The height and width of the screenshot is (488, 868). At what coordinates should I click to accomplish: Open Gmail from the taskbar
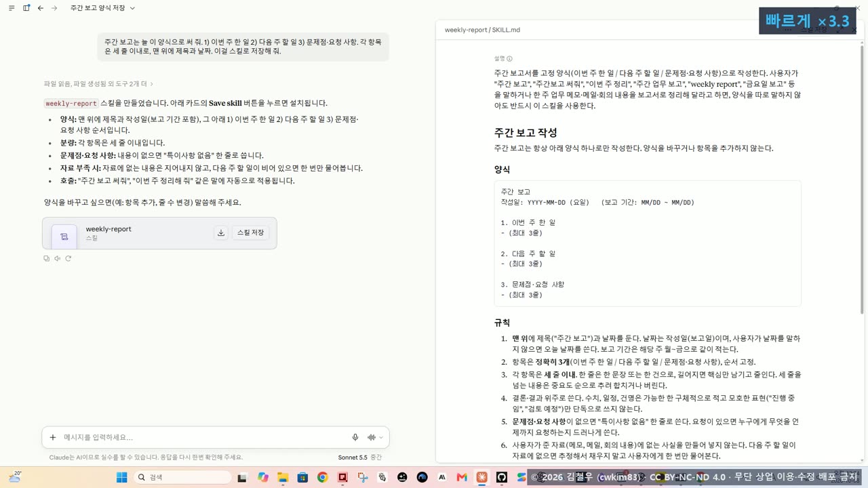(462, 477)
